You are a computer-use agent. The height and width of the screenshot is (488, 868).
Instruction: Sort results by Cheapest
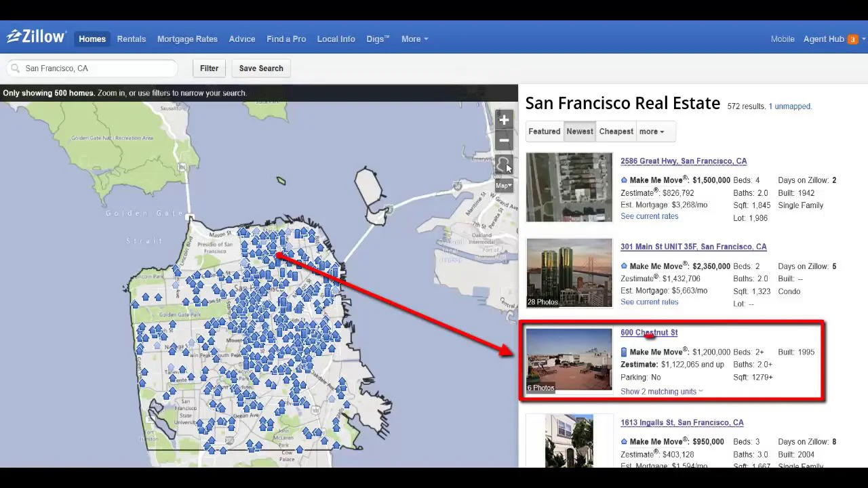pyautogui.click(x=616, y=131)
